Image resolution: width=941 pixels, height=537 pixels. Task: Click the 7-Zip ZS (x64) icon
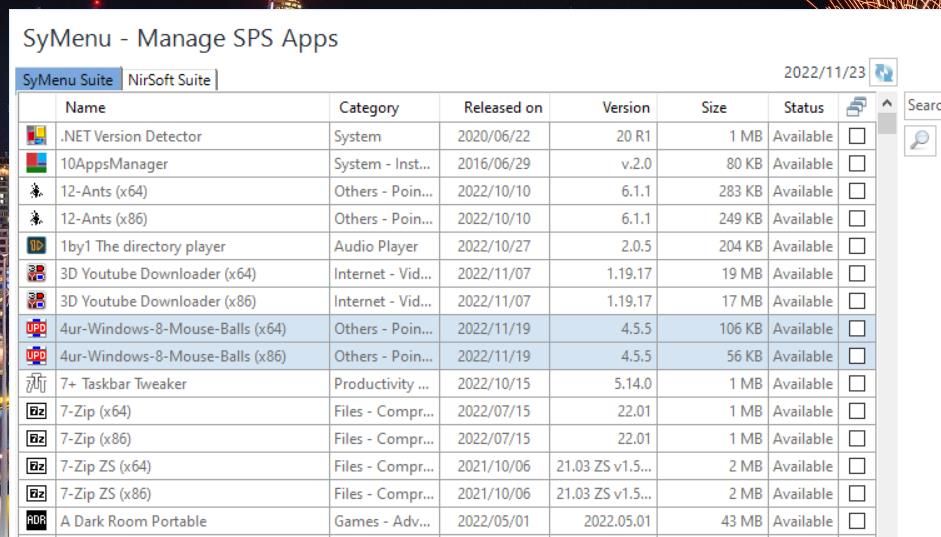(x=37, y=466)
